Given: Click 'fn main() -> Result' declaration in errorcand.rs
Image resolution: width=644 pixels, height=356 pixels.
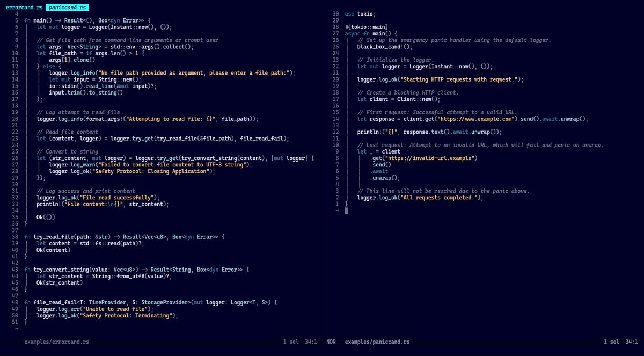Looking at the screenshot, I should [x=89, y=20].
